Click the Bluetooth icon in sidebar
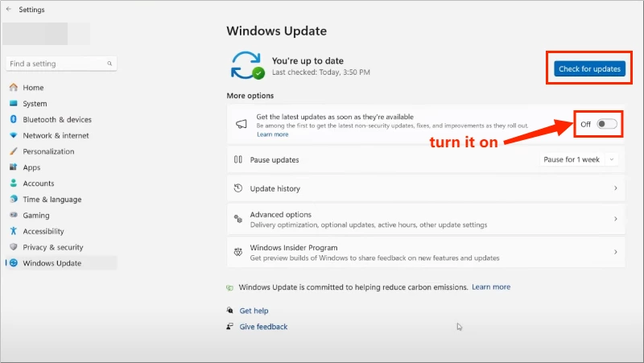This screenshot has width=644, height=363. 14,119
